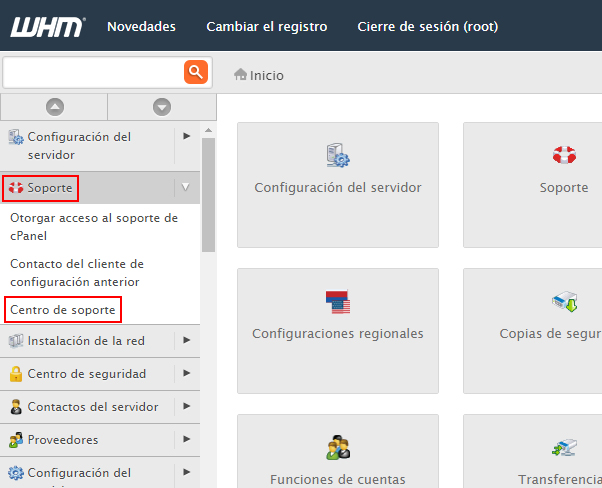Click the Configuraciones regionales flags icon
Screen dimensions: 602x488
[338, 302]
